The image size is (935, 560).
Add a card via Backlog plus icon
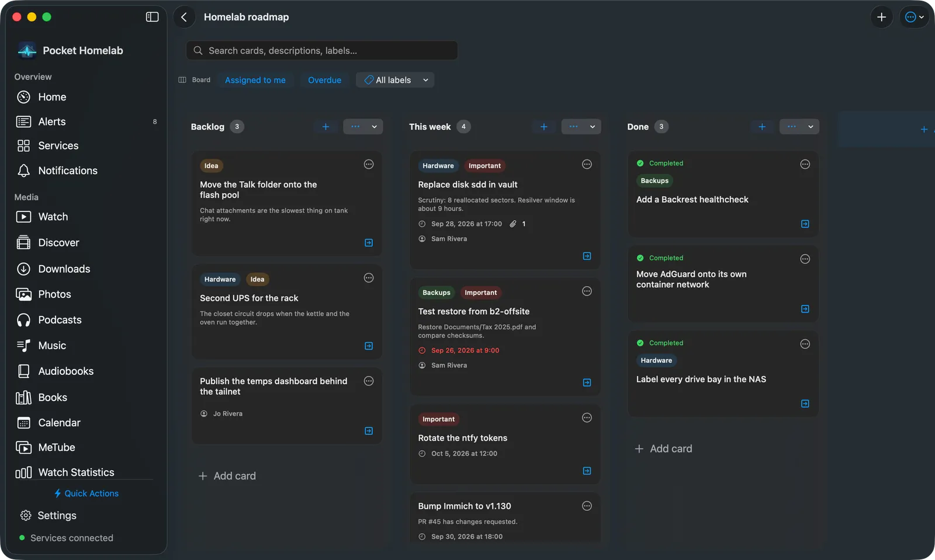[x=325, y=127]
